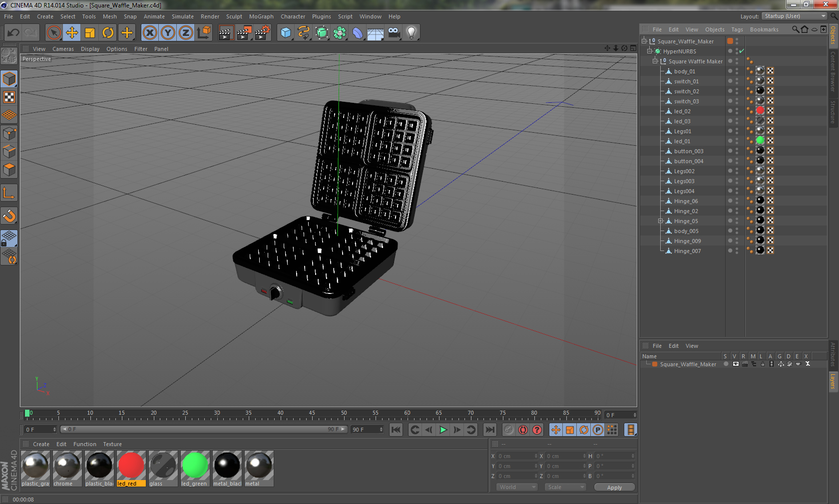Collapse the Square Waffle Maker null group

655,61
